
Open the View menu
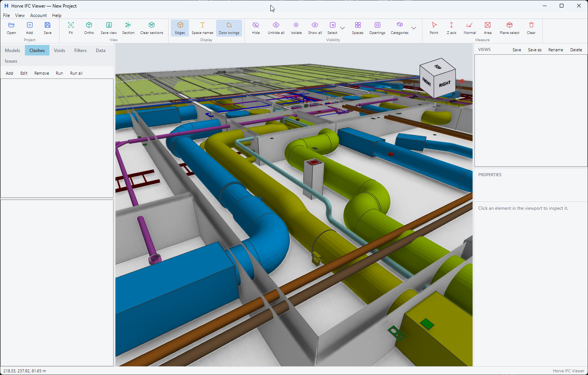click(x=20, y=15)
